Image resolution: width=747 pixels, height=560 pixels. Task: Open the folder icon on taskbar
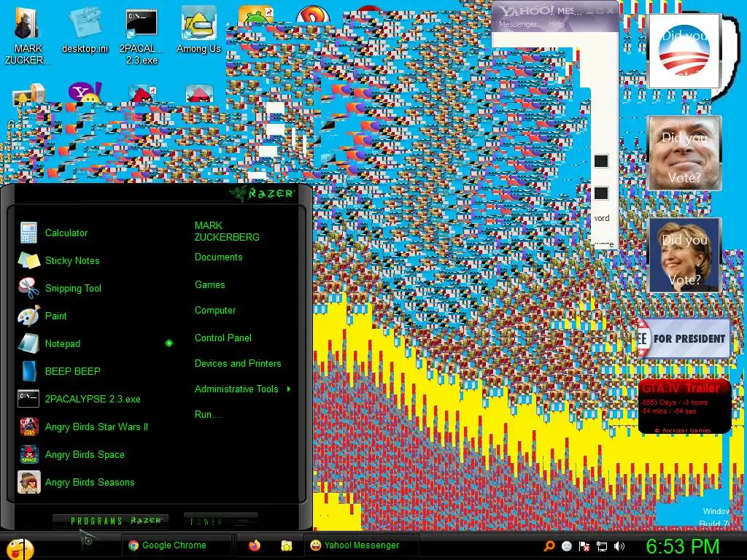(286, 545)
